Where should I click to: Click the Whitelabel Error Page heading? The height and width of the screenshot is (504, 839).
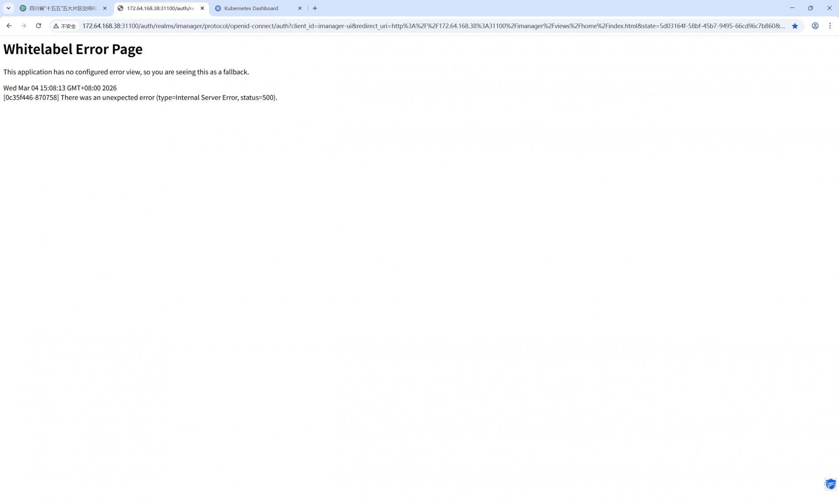click(73, 49)
